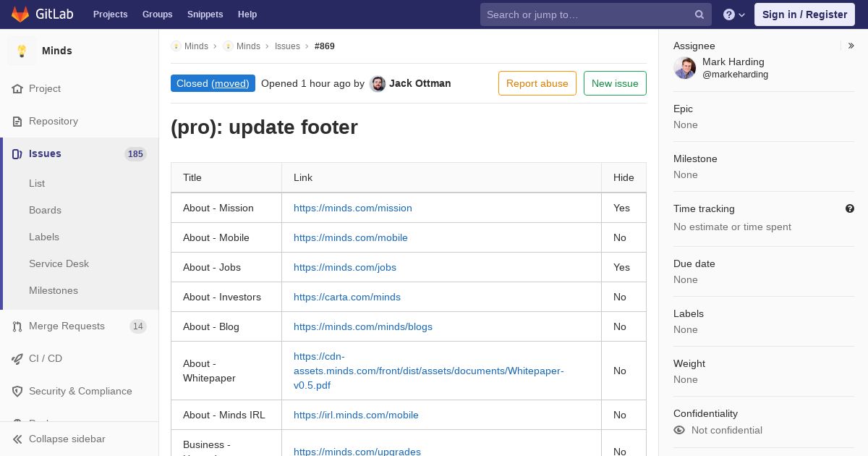868x456 pixels.
Task: Click the Time tracking help icon
Action: pos(850,208)
